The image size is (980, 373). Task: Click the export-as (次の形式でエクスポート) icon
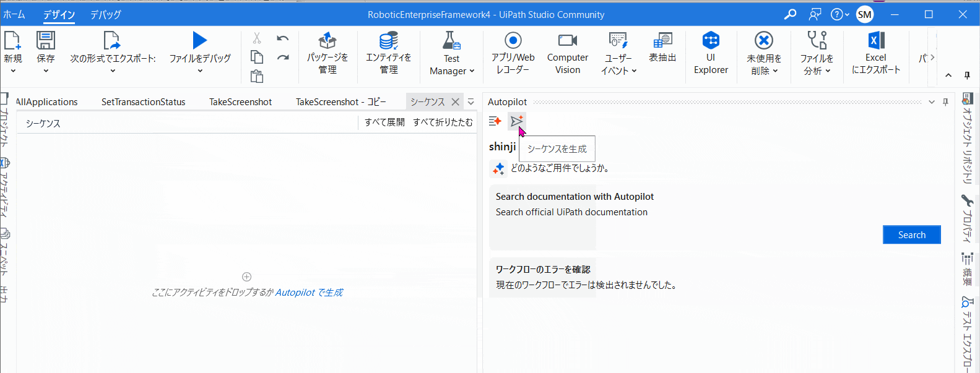click(x=112, y=40)
